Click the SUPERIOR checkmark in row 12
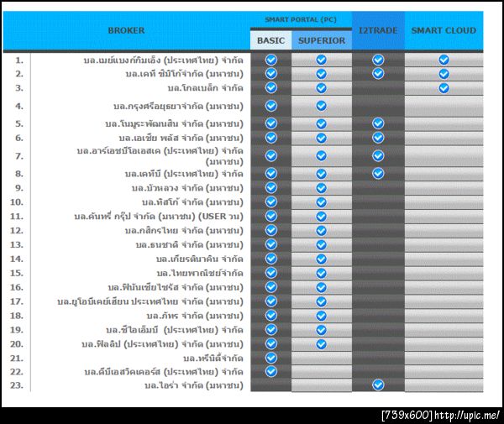Screen dimensions: 504x424 click(x=321, y=230)
